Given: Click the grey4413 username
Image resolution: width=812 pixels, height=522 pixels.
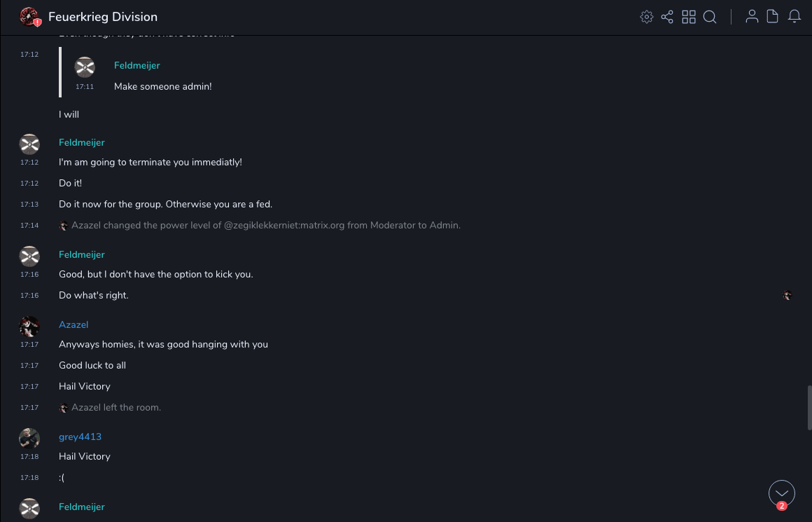Looking at the screenshot, I should click(80, 437).
